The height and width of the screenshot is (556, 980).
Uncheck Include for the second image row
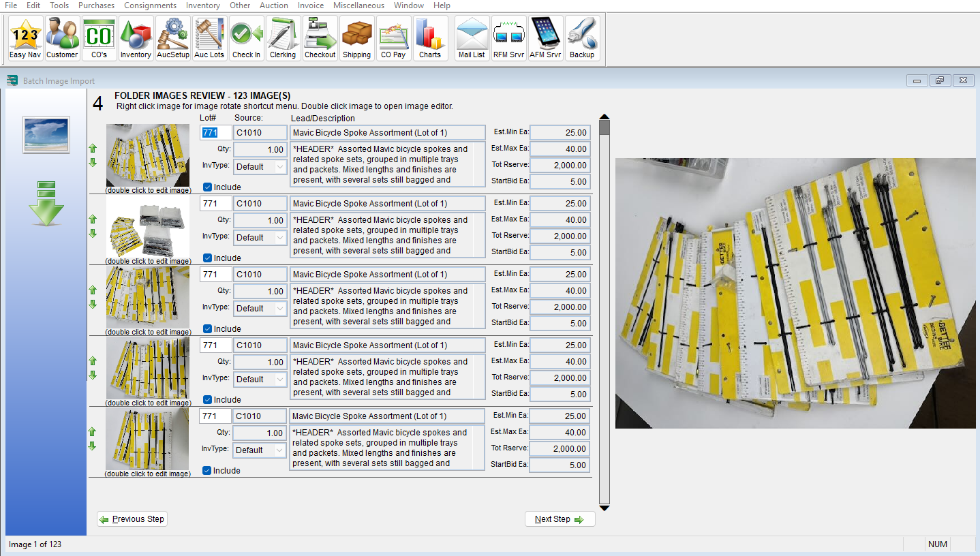[x=207, y=258]
